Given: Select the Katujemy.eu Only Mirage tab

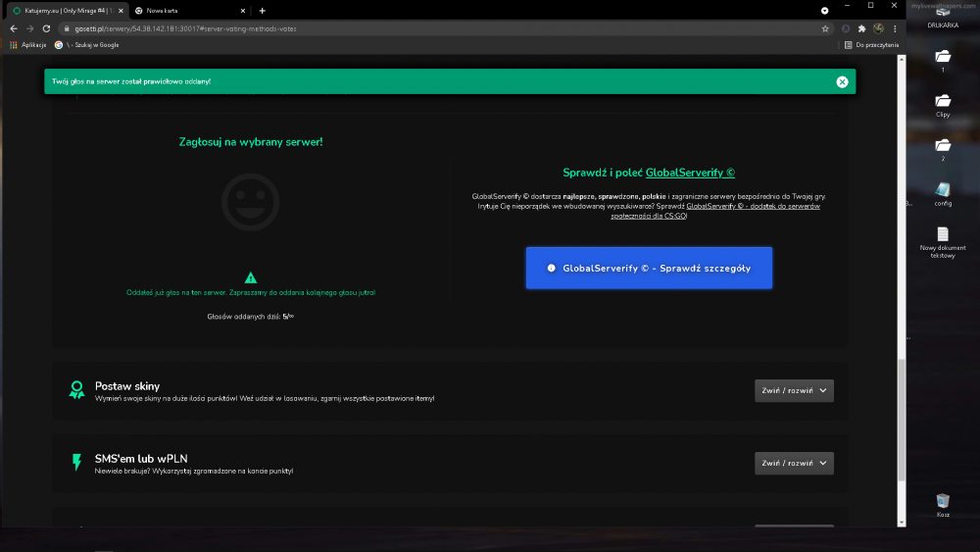Looking at the screenshot, I should [68, 11].
